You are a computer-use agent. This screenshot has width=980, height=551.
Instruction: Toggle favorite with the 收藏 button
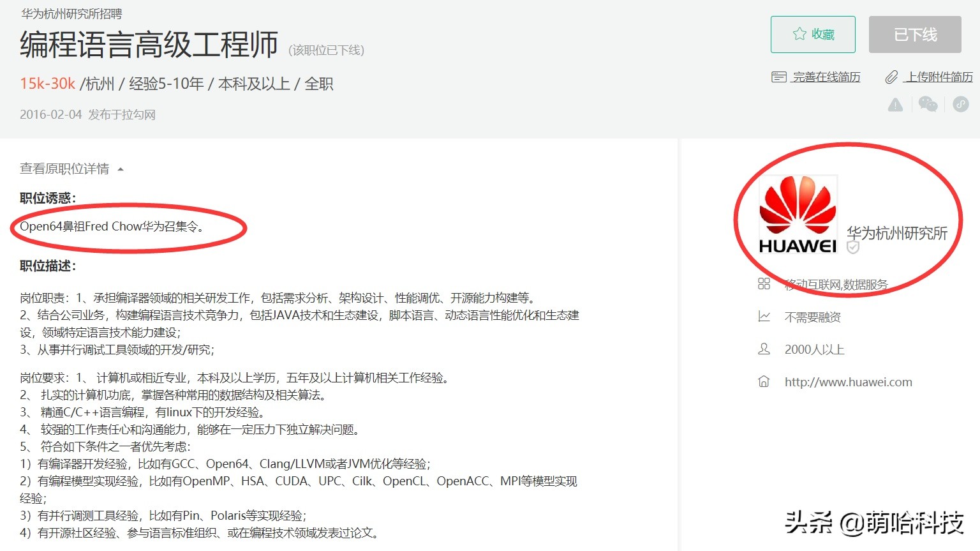coord(813,35)
